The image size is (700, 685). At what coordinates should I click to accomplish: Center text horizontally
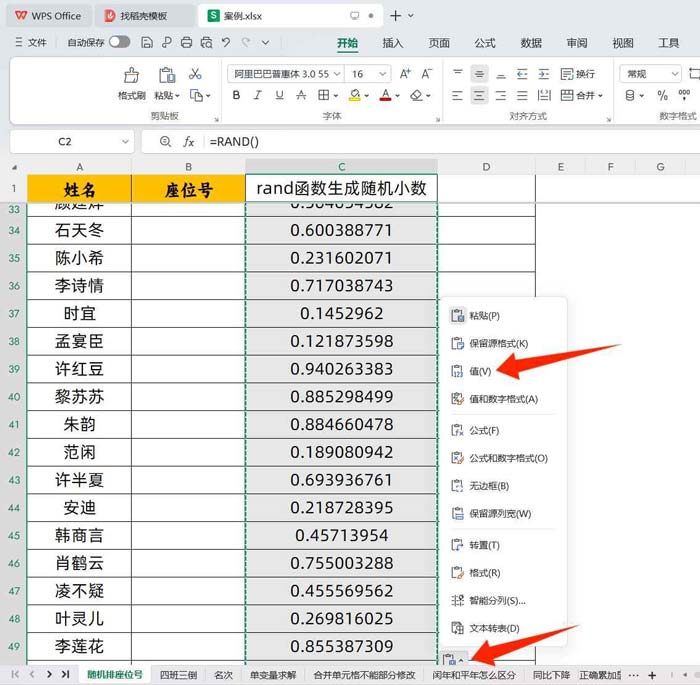[x=479, y=95]
